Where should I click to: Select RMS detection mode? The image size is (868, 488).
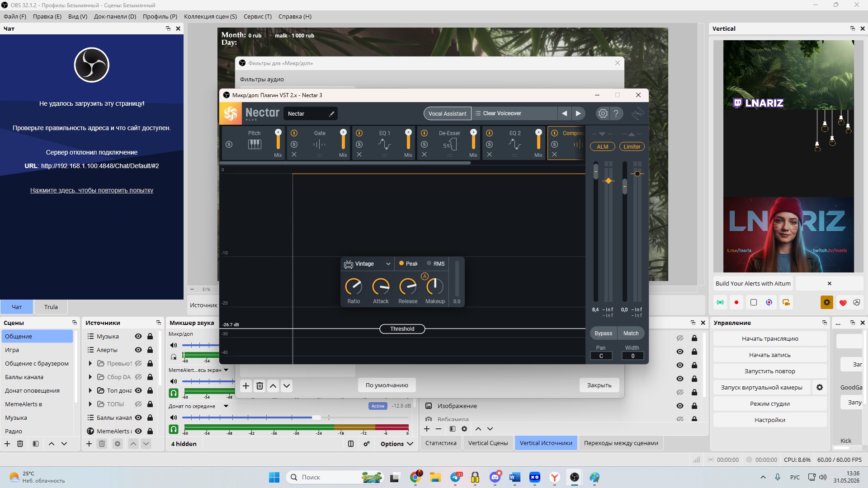coord(436,263)
